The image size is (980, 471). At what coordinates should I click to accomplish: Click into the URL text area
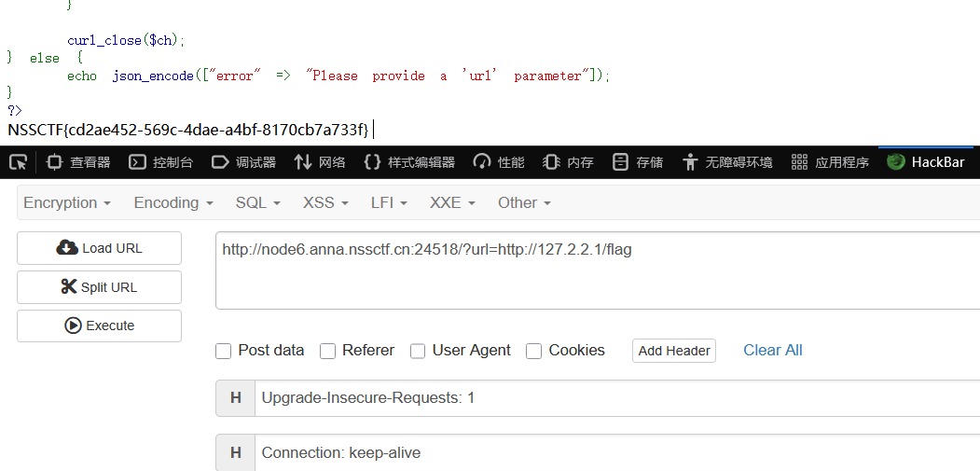(x=597, y=270)
